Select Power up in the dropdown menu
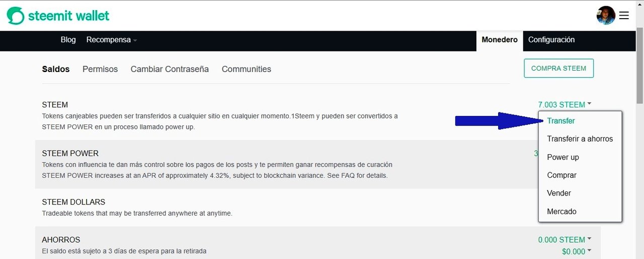The height and width of the screenshot is (259, 644). pyautogui.click(x=563, y=157)
